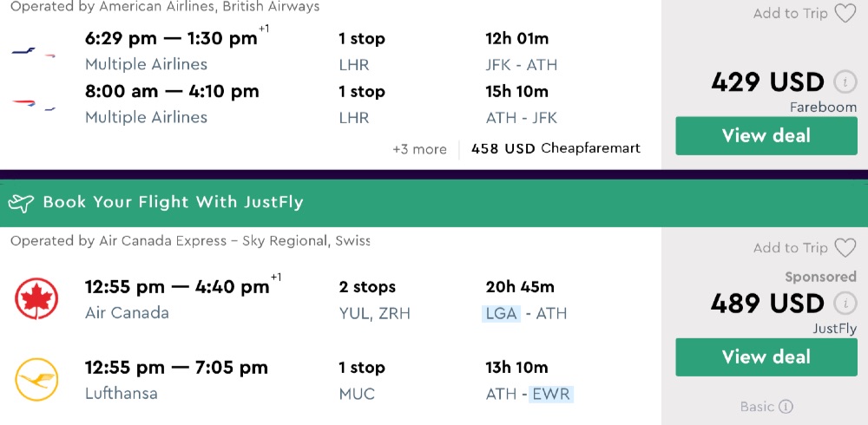868x425 pixels.
Task: Select the 458 USD Cheapfaremart offer
Action: click(x=556, y=149)
